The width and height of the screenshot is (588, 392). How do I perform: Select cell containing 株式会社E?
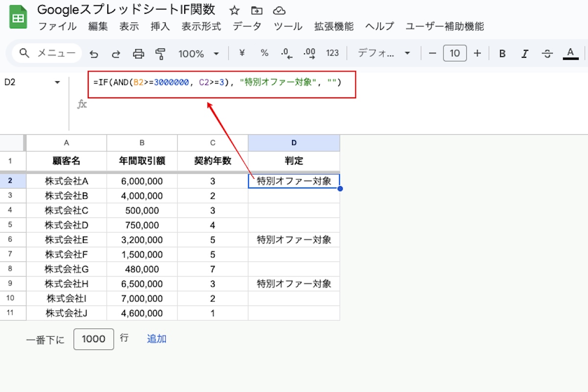pos(67,240)
